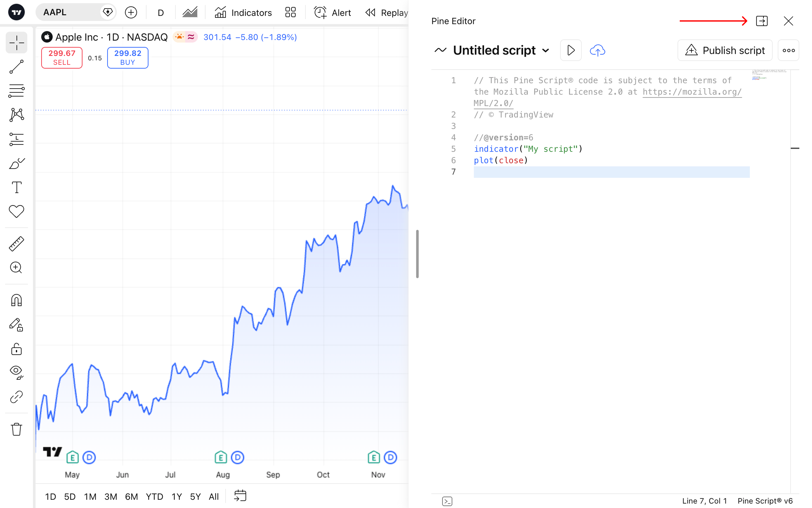The width and height of the screenshot is (812, 508).
Task: Toggle hide all drawings eye icon
Action: 16,373
